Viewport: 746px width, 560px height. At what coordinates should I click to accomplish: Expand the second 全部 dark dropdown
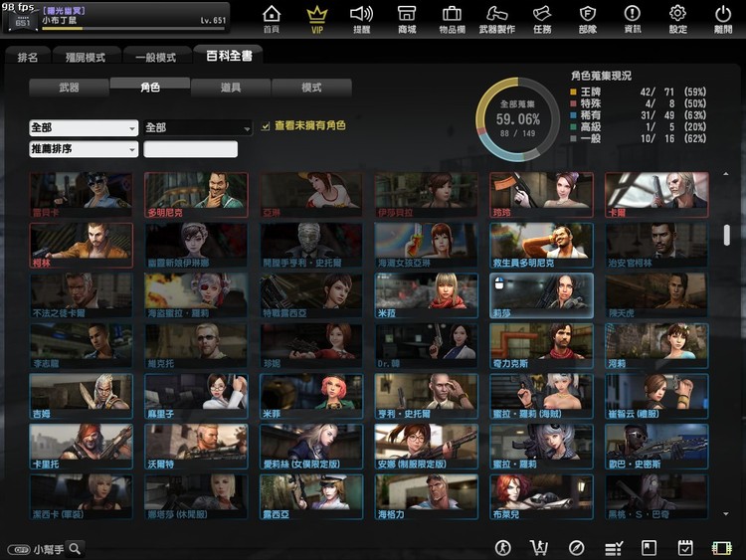click(198, 127)
